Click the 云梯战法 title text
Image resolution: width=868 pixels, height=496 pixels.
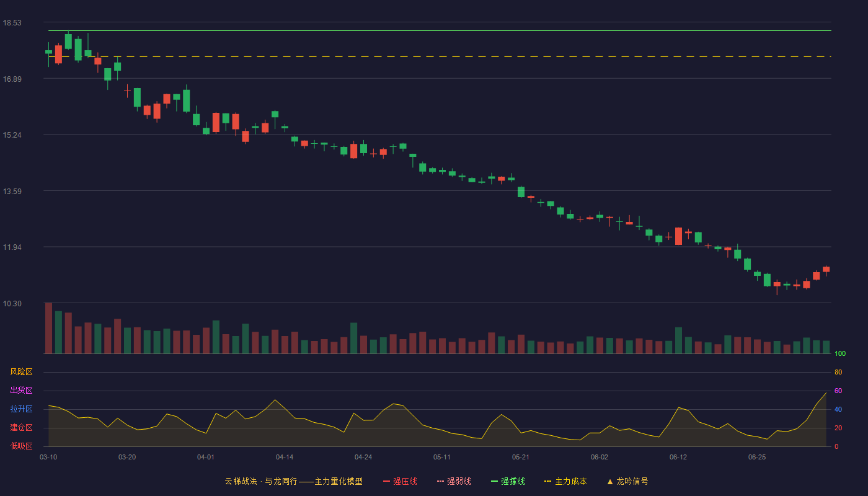point(241,481)
